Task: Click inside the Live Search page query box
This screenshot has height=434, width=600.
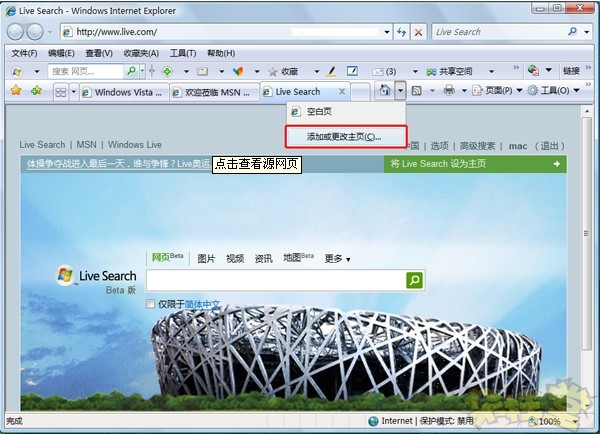Action: [276, 280]
